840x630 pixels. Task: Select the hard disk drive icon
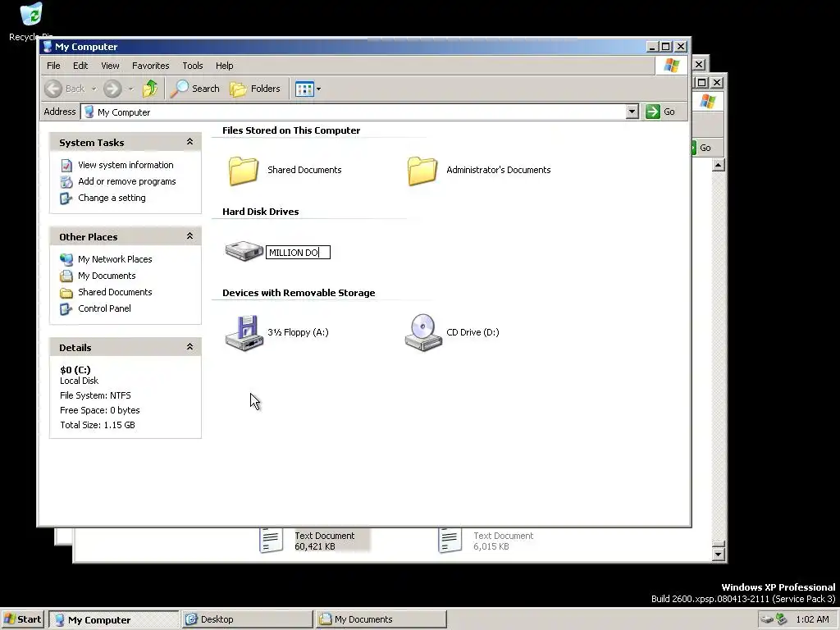(x=244, y=251)
